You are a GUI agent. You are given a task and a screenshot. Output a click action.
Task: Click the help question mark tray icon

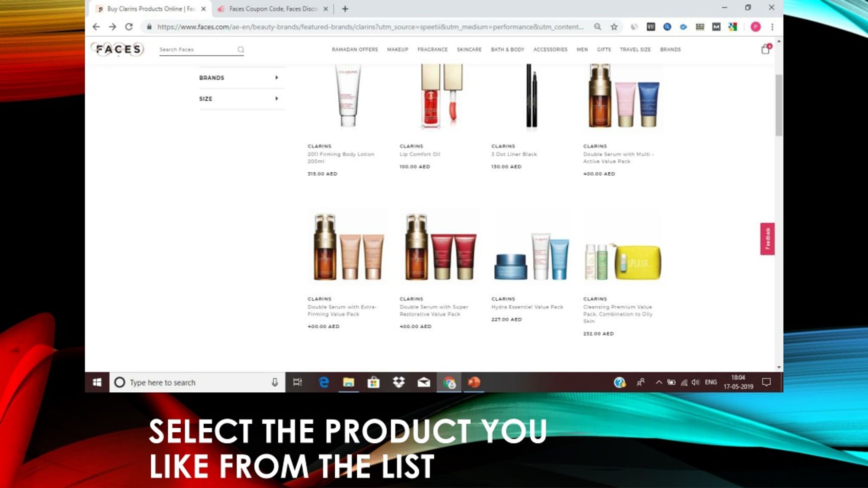pos(619,382)
